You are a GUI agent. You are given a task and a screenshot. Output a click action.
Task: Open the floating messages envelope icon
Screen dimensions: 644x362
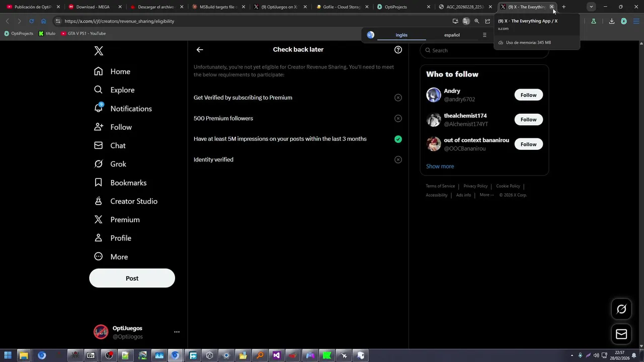621,334
